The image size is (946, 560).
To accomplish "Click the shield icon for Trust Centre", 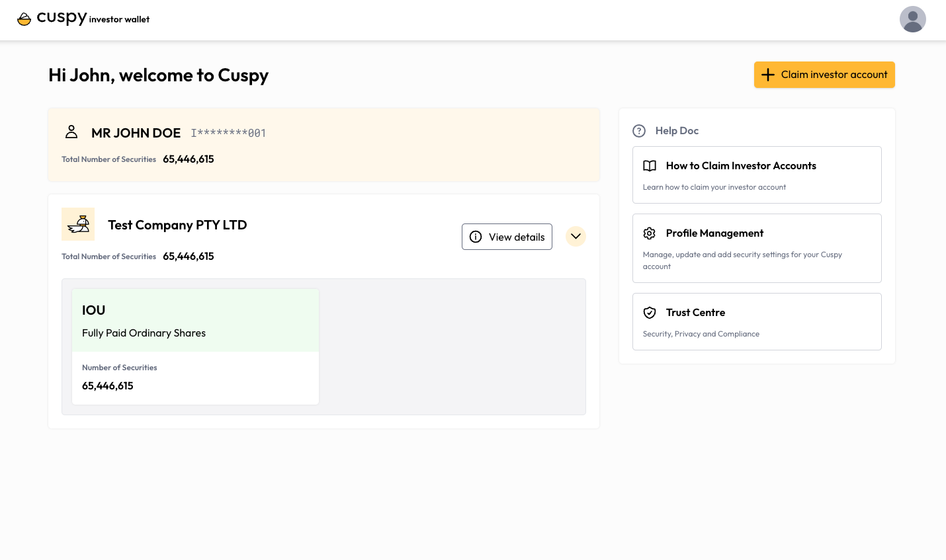I will click(x=650, y=313).
